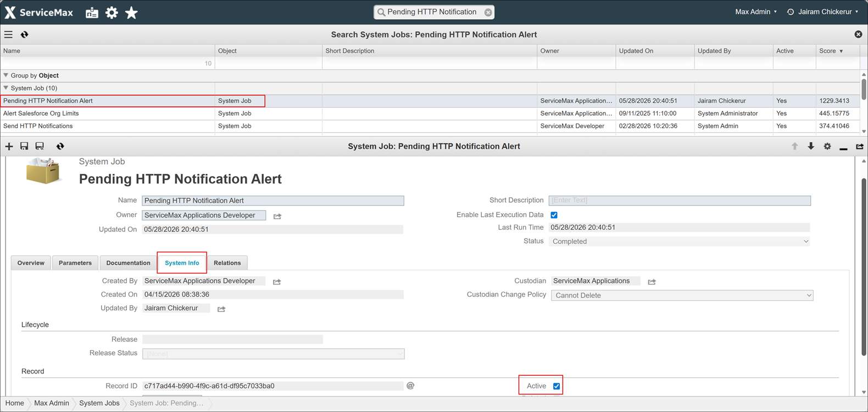Collapse the System Job (10) group
The image size is (868, 412).
tap(6, 88)
